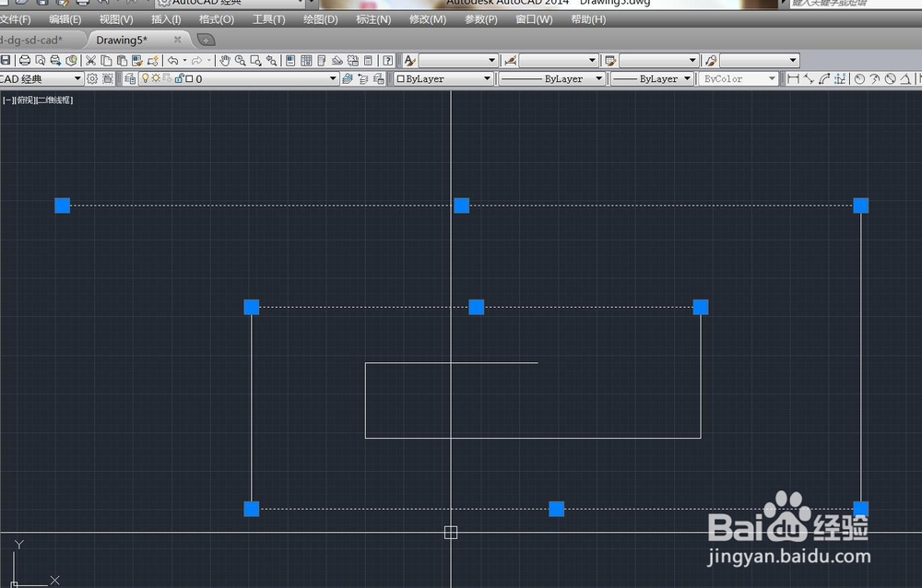Toggle layer 0 on/off lightbulb
Viewport: 922px width, 588px height.
(x=146, y=78)
